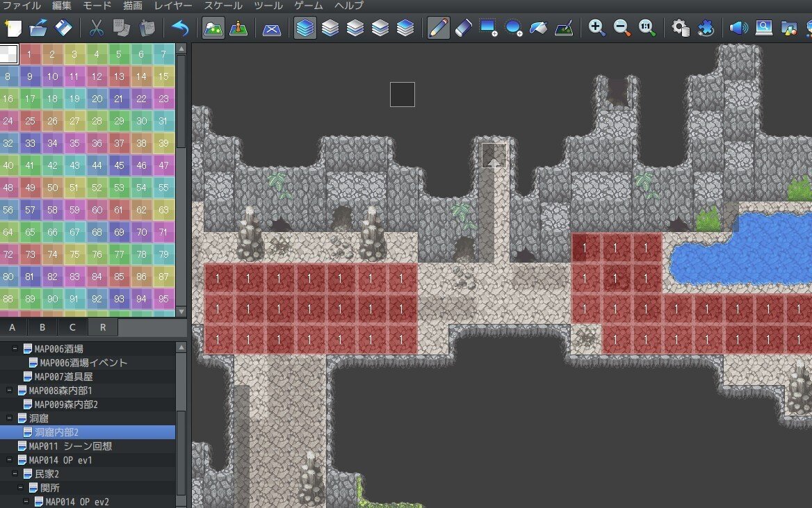Screen dimensions: 812x508
Task: Click the blue envelope-shaped icon beside Event mode
Action: pos(271,28)
